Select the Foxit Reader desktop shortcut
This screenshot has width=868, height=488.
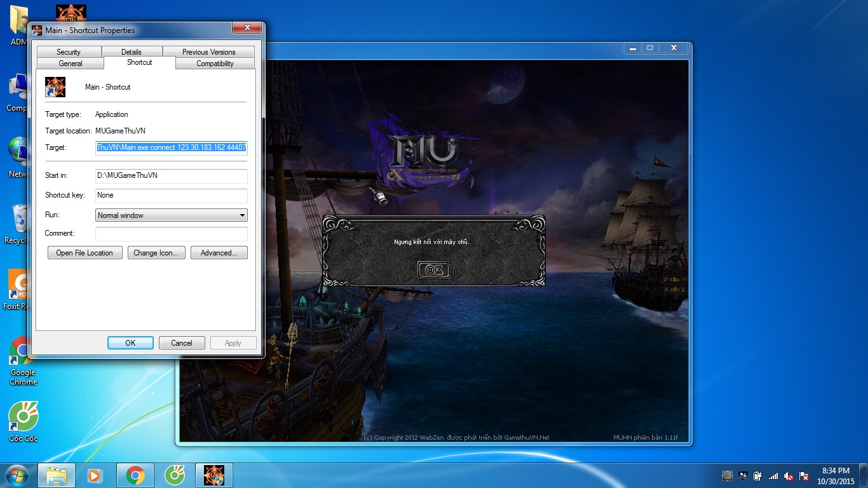click(x=18, y=290)
